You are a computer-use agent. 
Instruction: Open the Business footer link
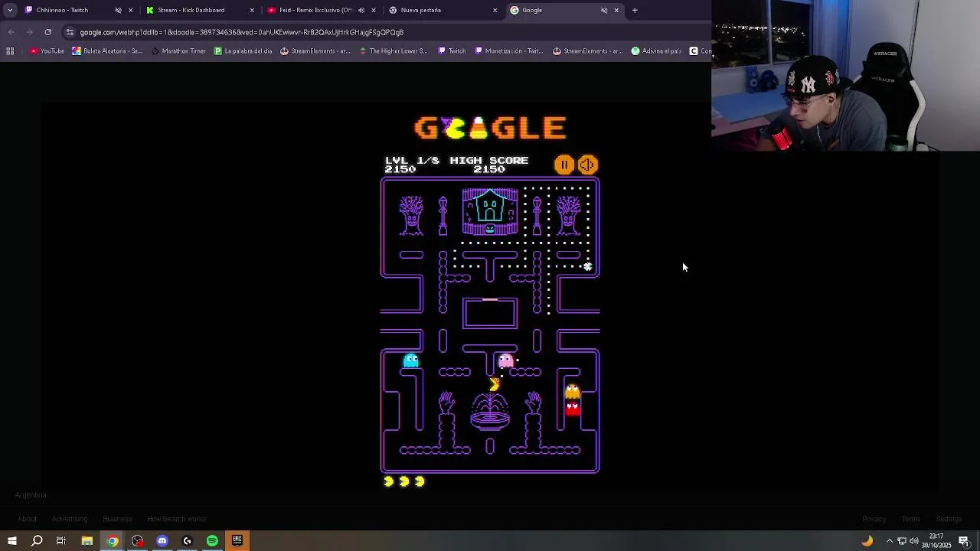[117, 519]
